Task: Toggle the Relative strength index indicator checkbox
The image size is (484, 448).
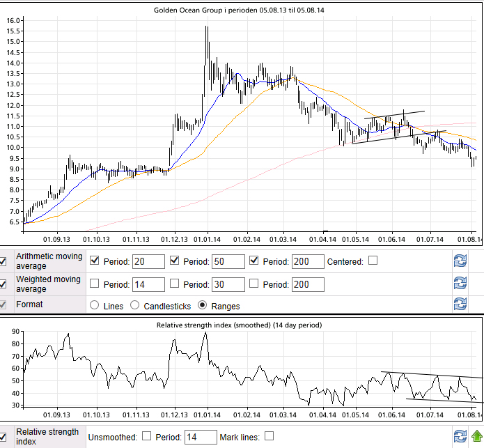Action: (3, 436)
